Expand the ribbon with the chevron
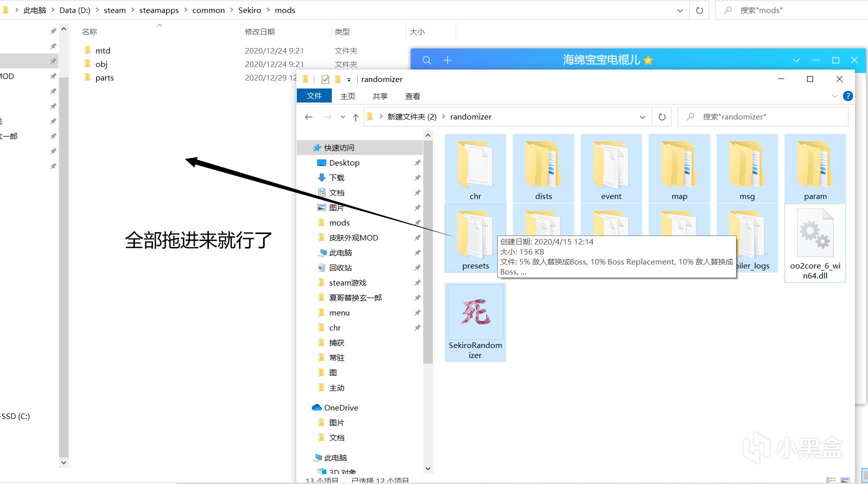The image size is (868, 484). [834, 96]
